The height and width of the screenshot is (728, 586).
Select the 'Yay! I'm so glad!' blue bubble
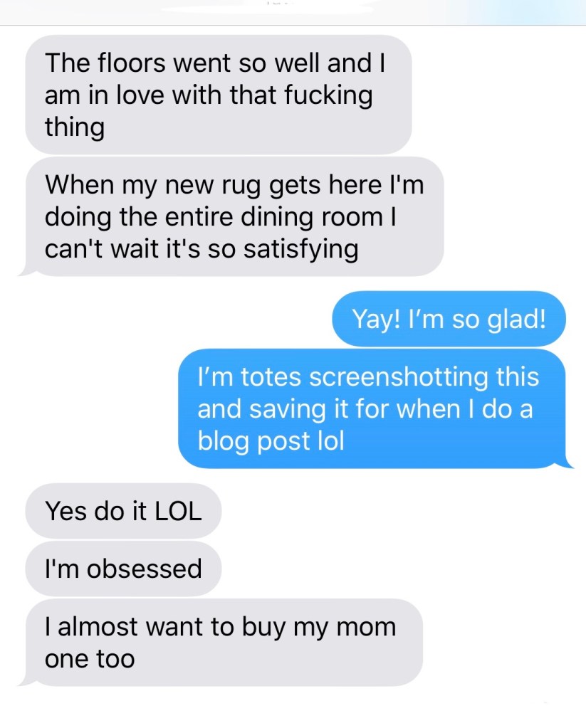449,319
